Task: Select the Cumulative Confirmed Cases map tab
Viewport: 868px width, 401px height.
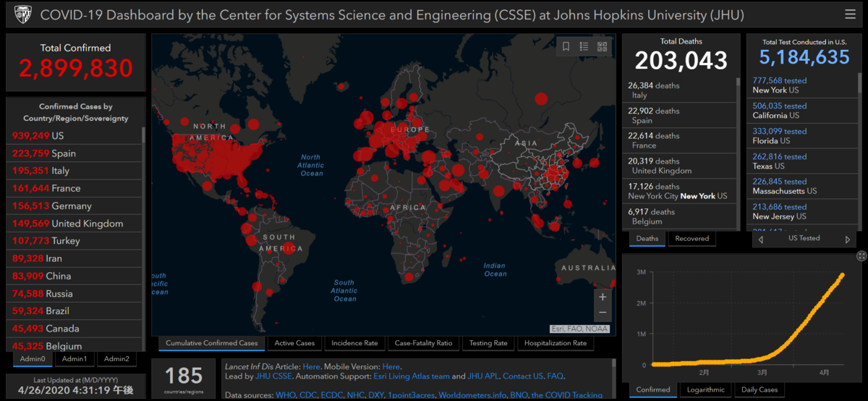Action: click(x=211, y=343)
